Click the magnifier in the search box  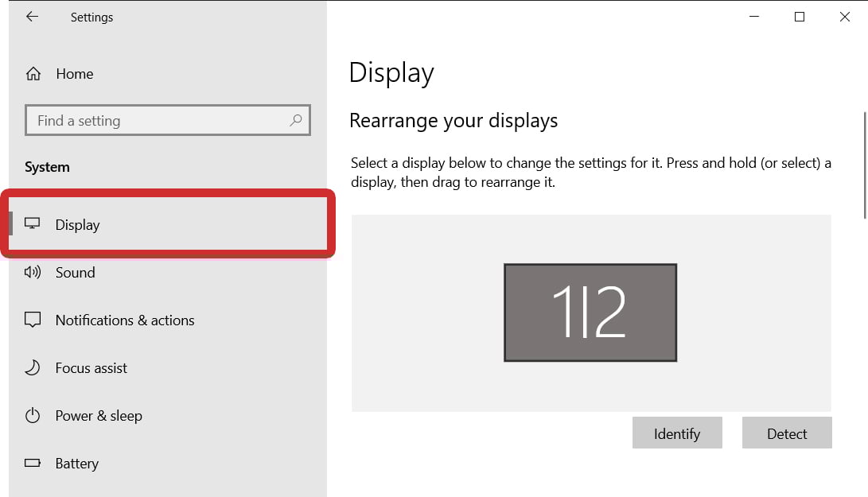click(295, 120)
